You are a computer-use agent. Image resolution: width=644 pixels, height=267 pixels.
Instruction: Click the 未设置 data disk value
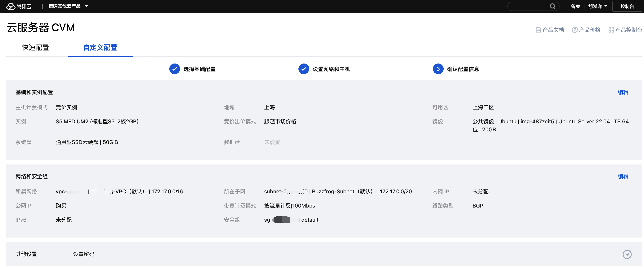tap(272, 142)
